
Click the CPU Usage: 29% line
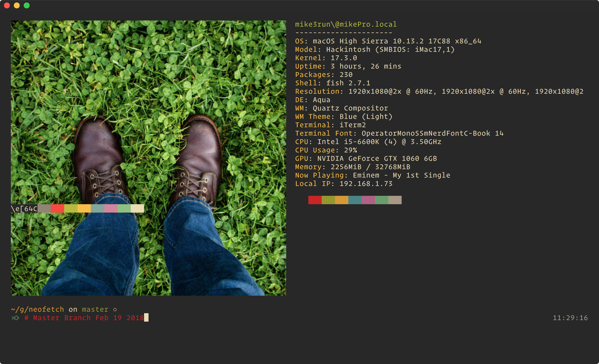[326, 150]
